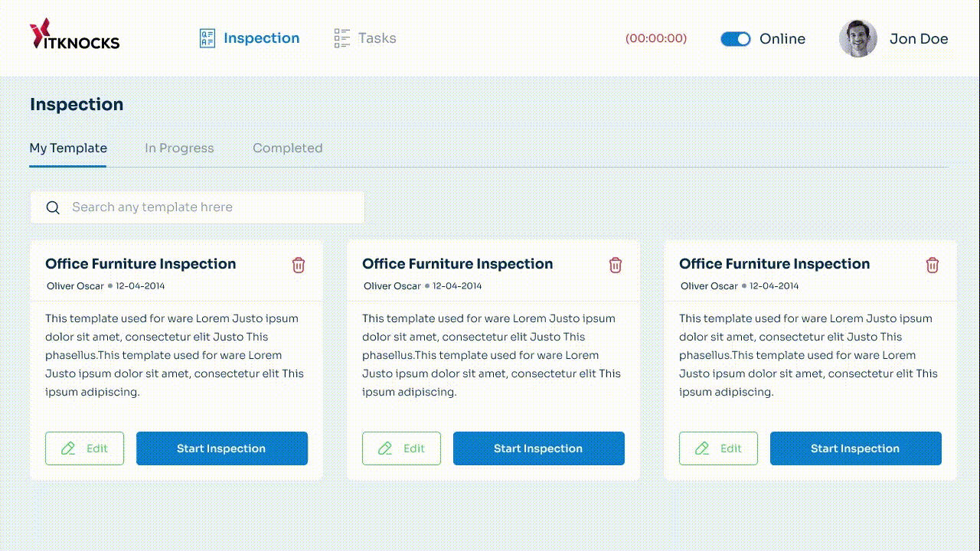Open the Inspection navigation menu
The width and height of the screenshot is (980, 551).
(261, 38)
